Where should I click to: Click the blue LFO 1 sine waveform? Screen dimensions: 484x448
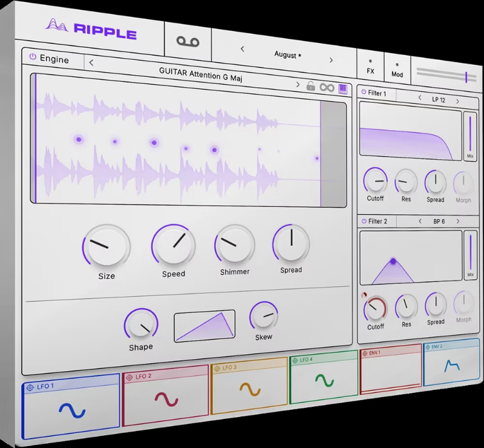pyautogui.click(x=72, y=410)
